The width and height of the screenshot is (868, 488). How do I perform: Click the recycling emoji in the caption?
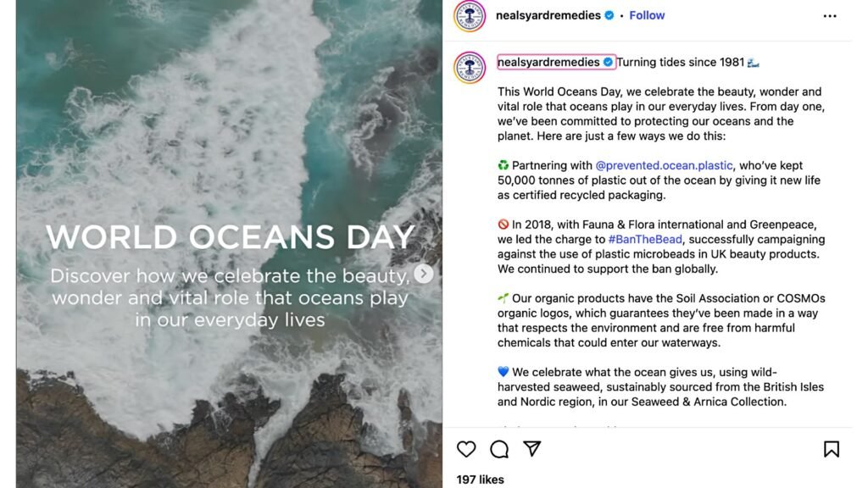tap(504, 165)
